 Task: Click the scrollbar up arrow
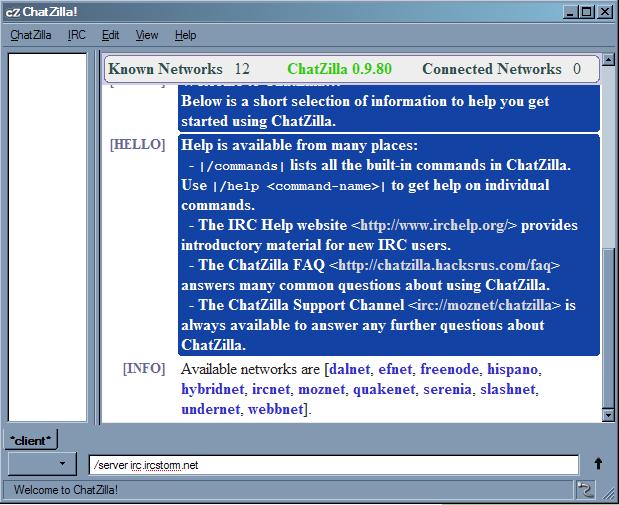tap(608, 60)
